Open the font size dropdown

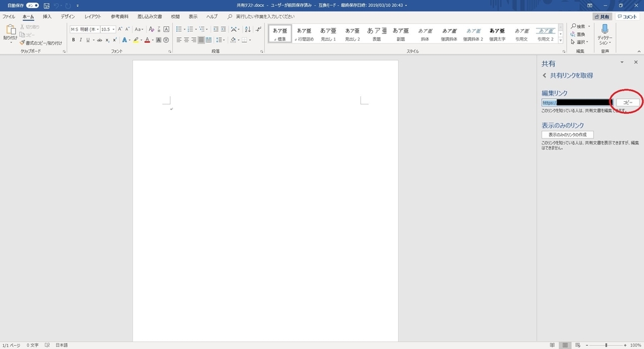point(113,29)
